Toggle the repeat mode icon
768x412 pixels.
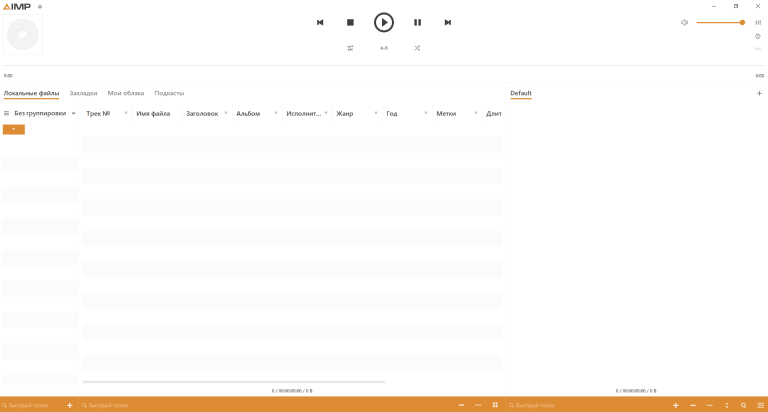(350, 48)
